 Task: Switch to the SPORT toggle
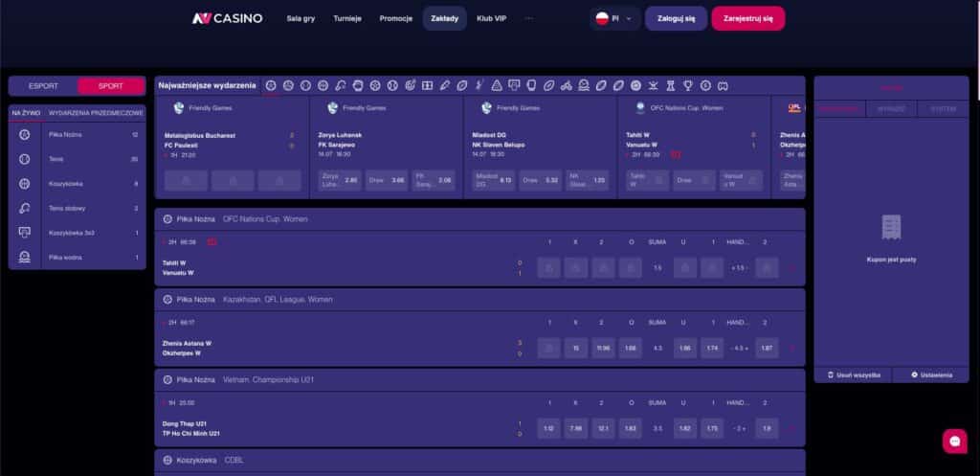click(111, 86)
